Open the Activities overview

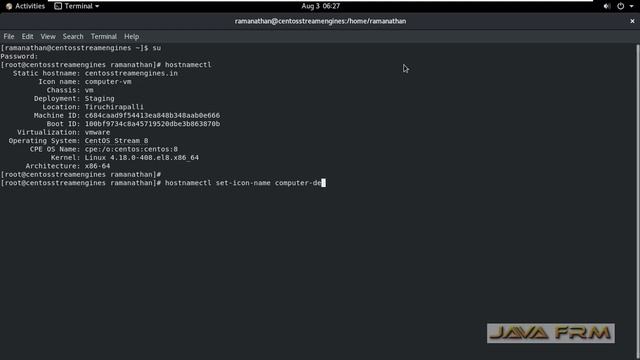pos(25,6)
